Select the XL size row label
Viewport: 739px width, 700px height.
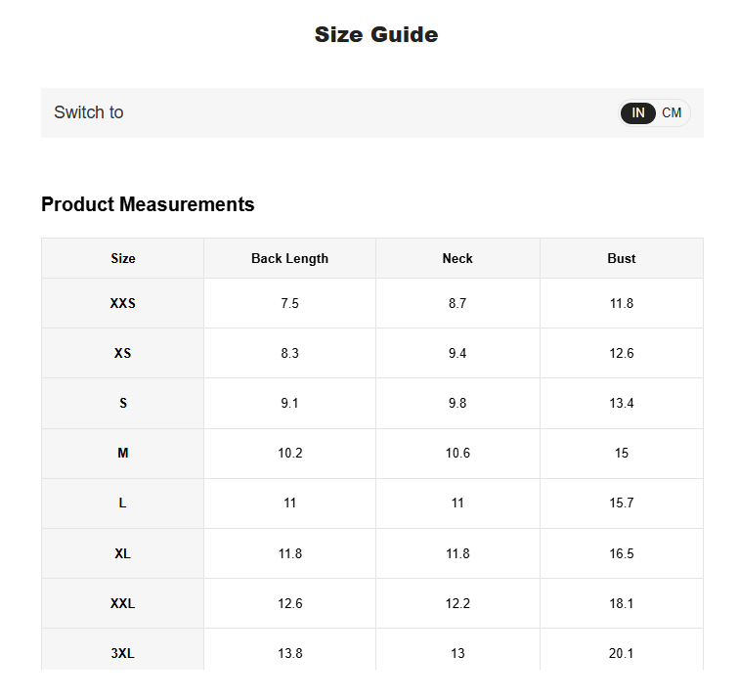[122, 553]
